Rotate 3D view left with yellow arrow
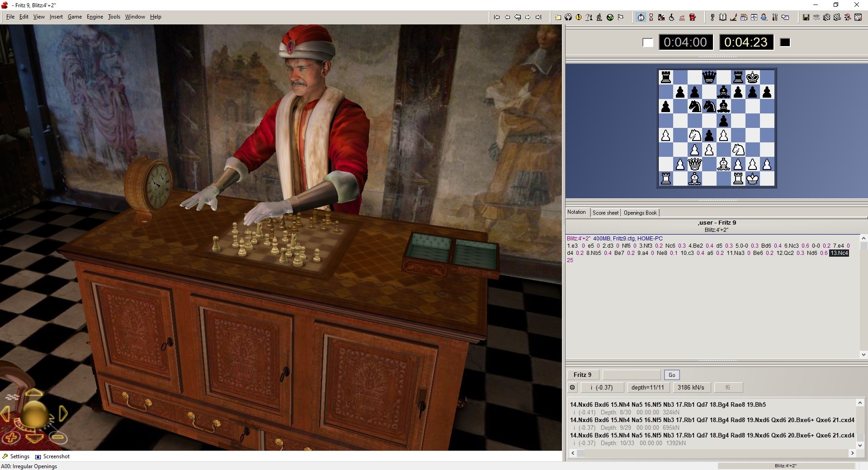Screen dimensions: 868x470 tap(6, 413)
